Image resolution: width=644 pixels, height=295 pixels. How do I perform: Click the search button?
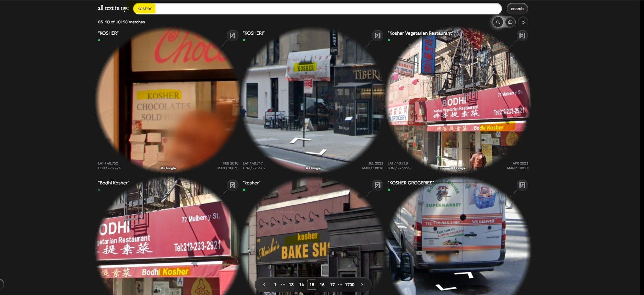(517, 9)
